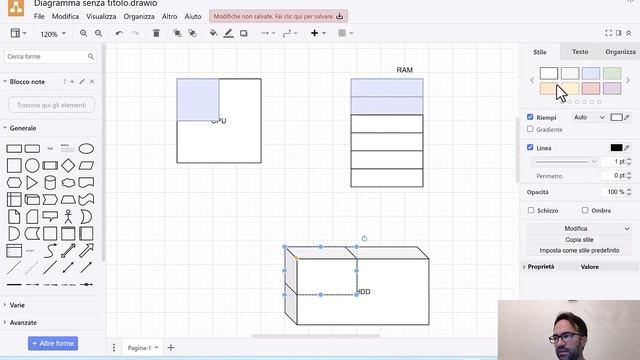Expand the Varie shapes section

tap(17, 305)
